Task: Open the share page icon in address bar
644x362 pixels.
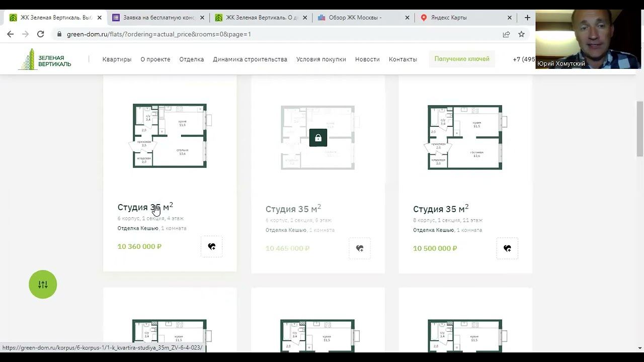Action: tap(506, 34)
